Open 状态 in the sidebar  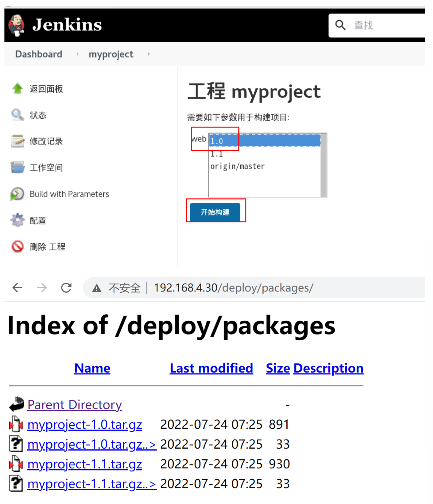[x=38, y=115]
